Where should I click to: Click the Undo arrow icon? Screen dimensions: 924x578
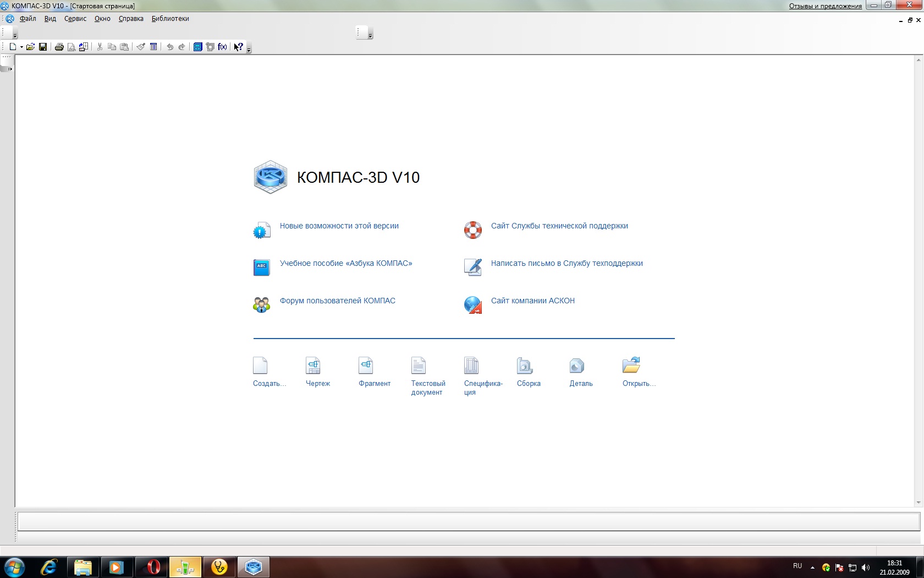point(170,47)
